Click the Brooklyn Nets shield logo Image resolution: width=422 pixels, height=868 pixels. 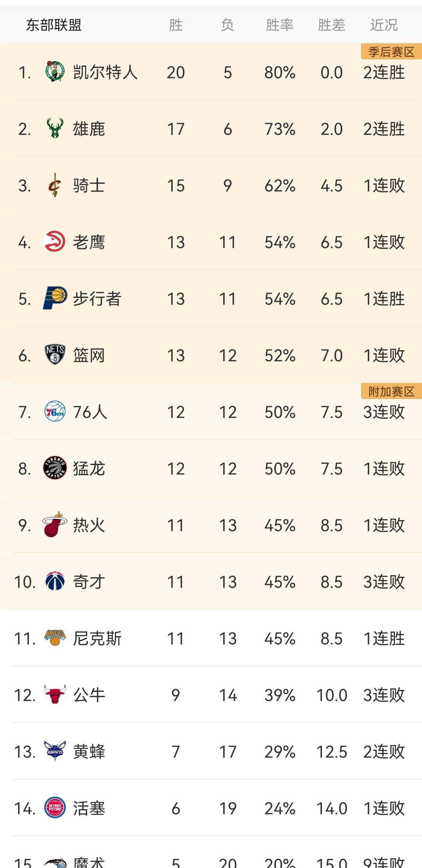pyautogui.click(x=55, y=355)
